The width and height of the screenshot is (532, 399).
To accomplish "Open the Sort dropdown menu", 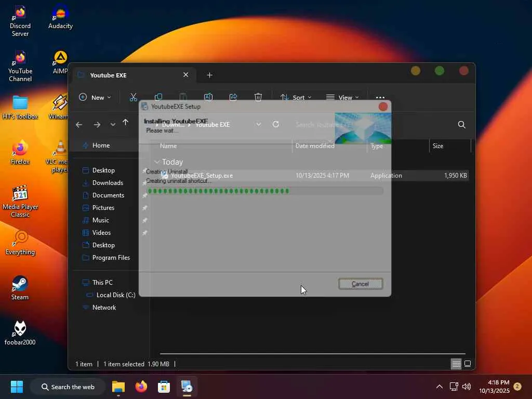I will [296, 97].
